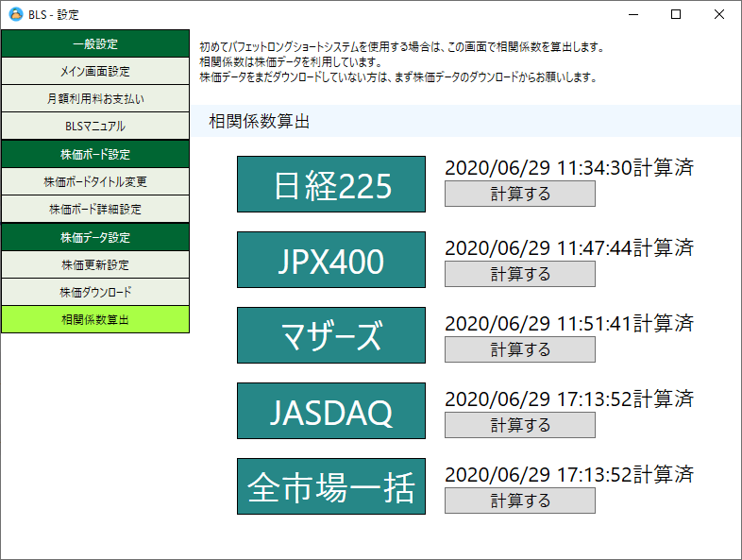The image size is (742, 560).
Task: Click the JASDAQ tile
Action: tap(331, 411)
